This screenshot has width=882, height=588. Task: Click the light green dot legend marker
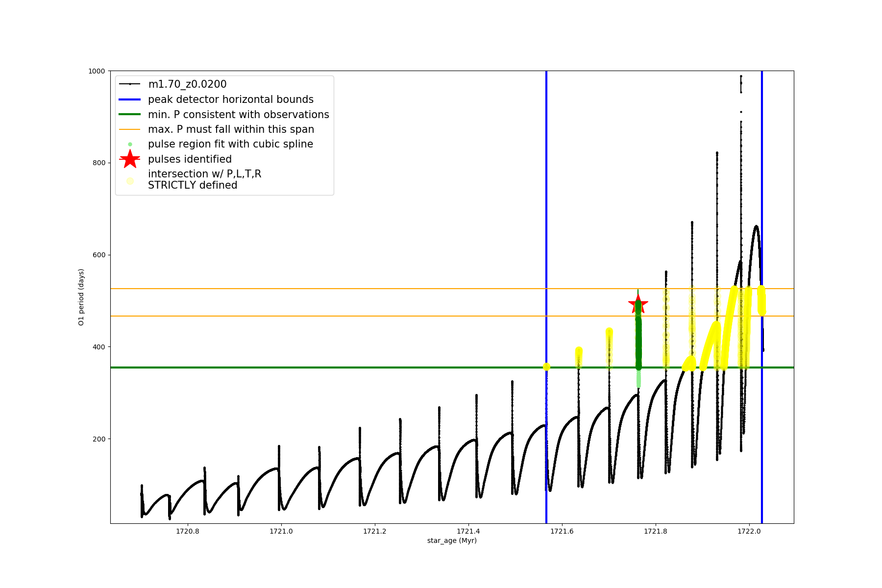pyautogui.click(x=130, y=144)
